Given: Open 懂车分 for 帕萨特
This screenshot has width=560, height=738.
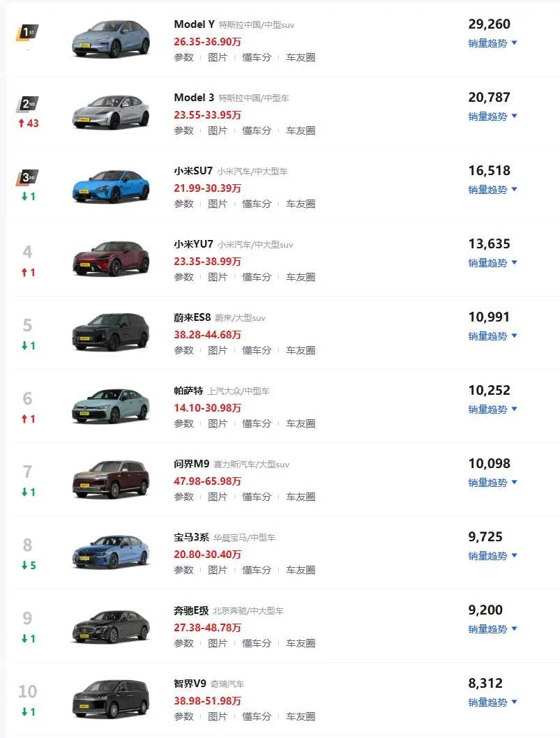Looking at the screenshot, I should pyautogui.click(x=257, y=423).
